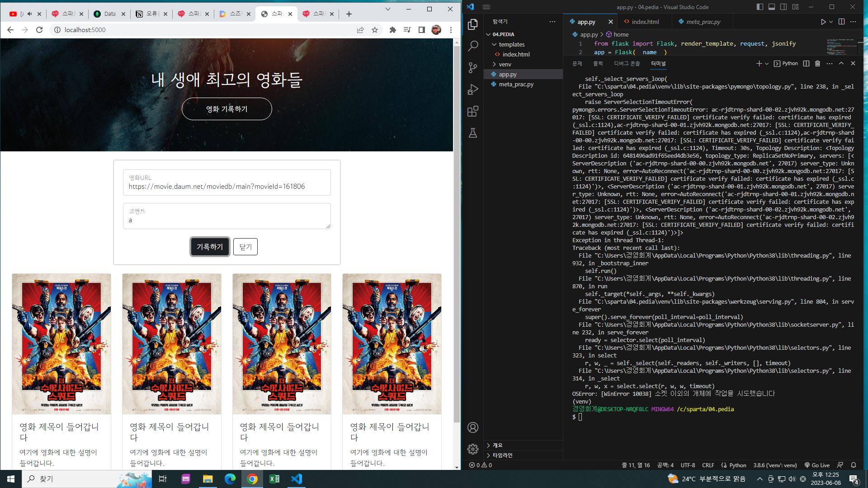This screenshot has width=868, height=488.
Task: Open the Accounts icon in VS Code
Action: click(473, 427)
